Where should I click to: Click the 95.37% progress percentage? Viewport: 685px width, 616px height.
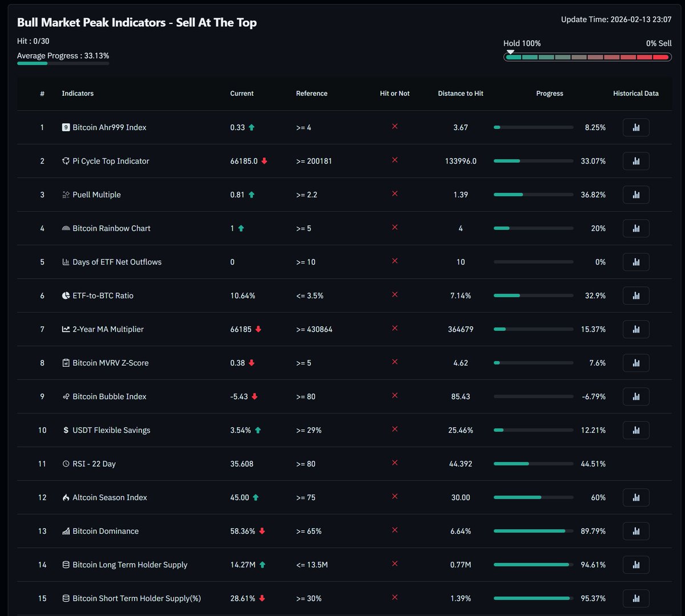point(593,598)
